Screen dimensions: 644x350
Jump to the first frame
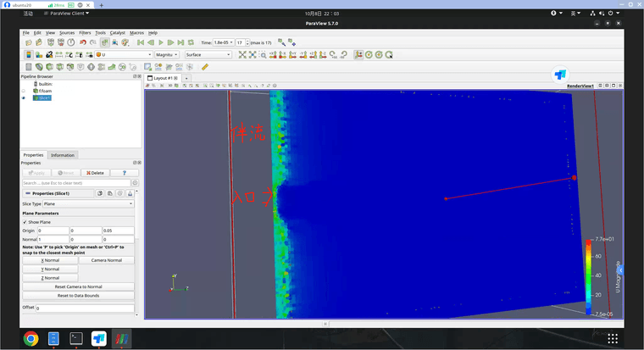(x=141, y=42)
